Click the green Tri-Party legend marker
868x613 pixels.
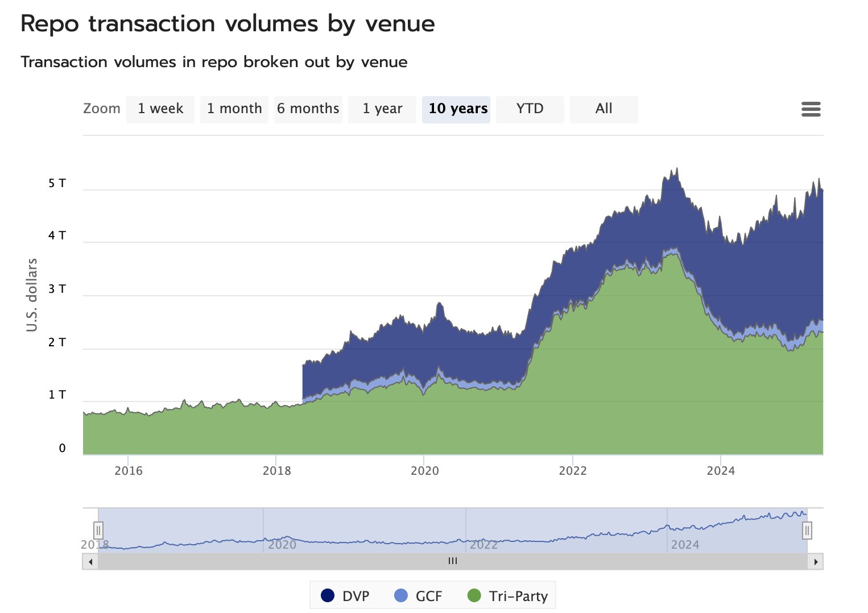coord(474,595)
